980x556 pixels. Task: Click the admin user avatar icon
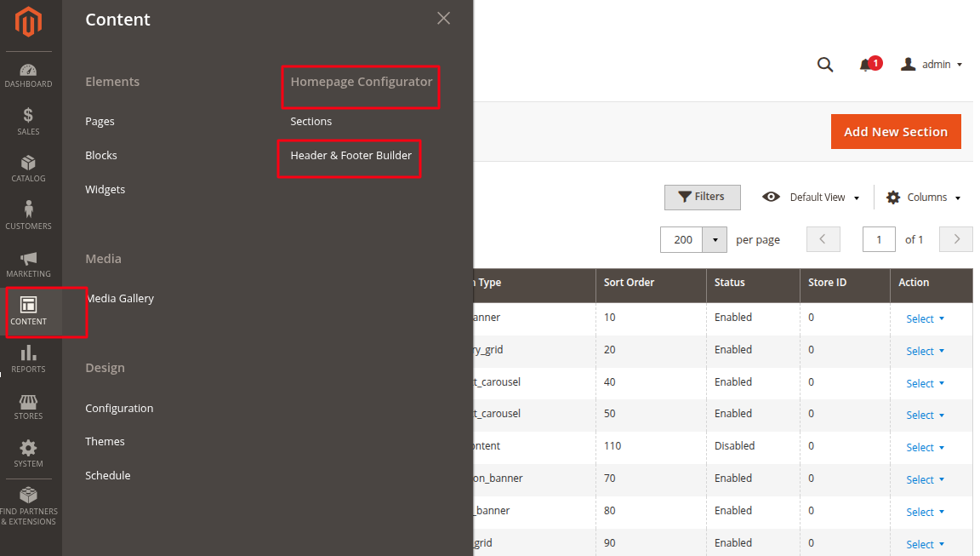pos(909,64)
